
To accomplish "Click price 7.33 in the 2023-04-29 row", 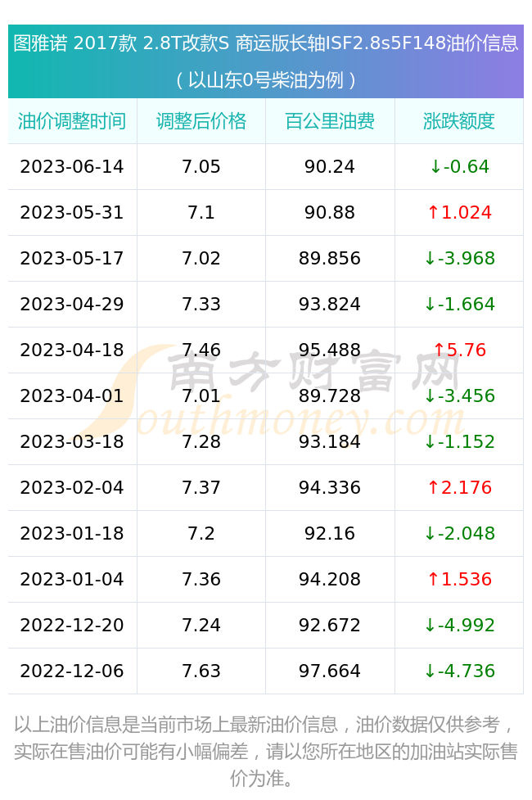I will click(201, 305).
